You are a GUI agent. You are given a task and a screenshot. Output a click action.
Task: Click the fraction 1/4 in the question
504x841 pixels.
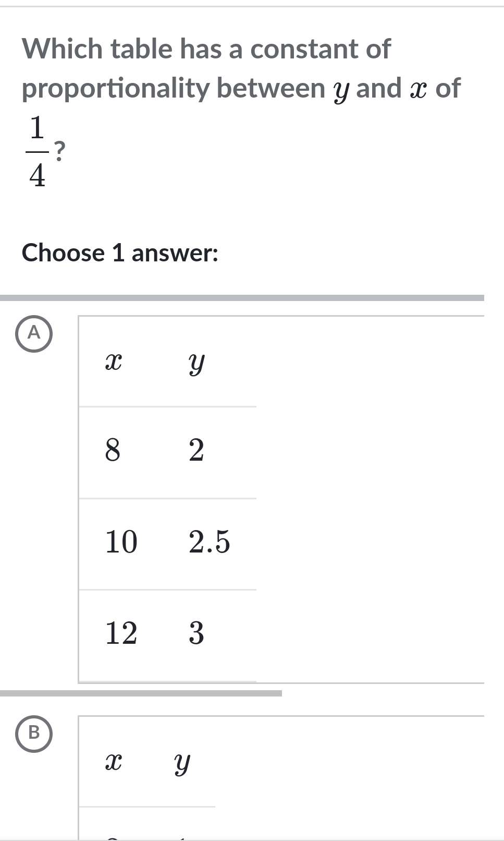37,151
